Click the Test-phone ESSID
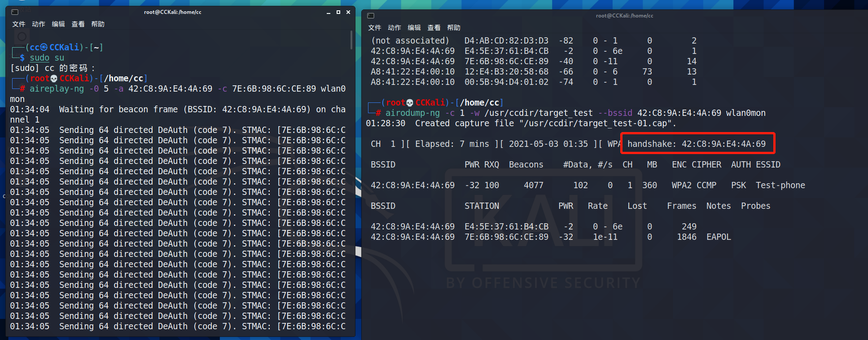Image resolution: width=868 pixels, height=340 pixels. tap(780, 185)
